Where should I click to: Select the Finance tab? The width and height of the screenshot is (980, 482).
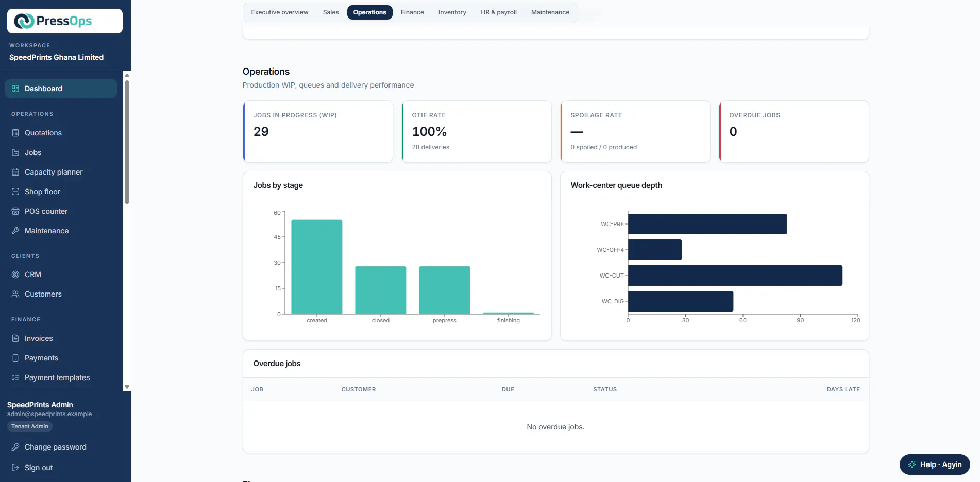pos(412,12)
